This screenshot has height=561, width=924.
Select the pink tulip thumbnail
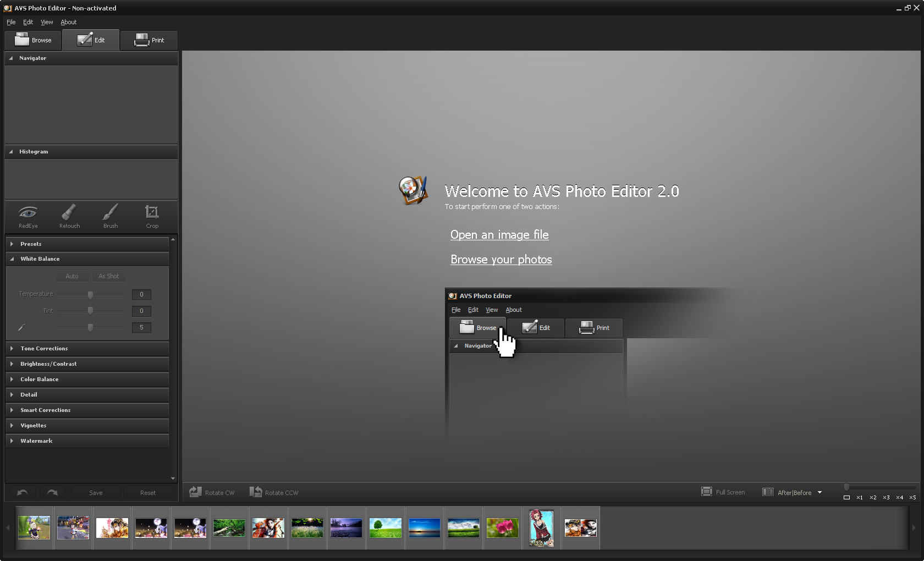tap(503, 528)
